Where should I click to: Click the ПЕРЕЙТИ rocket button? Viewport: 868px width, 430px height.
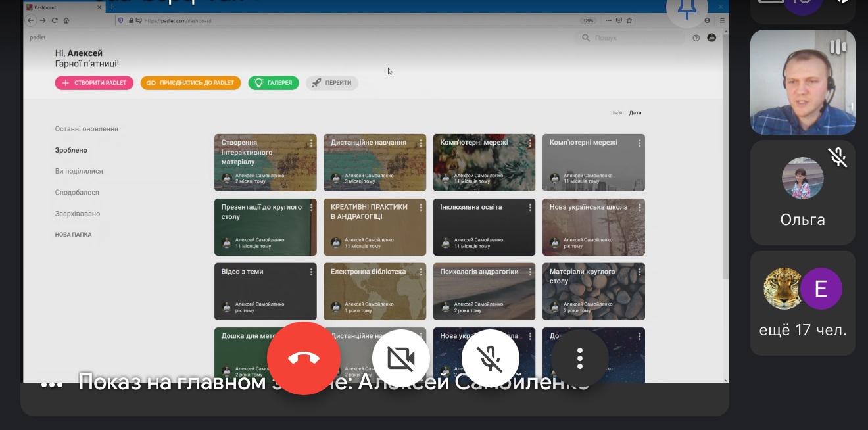click(x=332, y=83)
